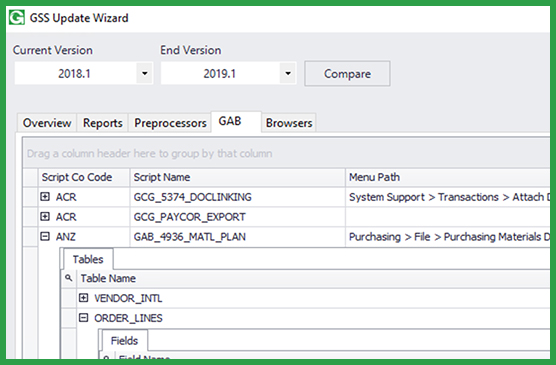556x365 pixels.
Task: Click the Table Name column header
Action: point(313,278)
